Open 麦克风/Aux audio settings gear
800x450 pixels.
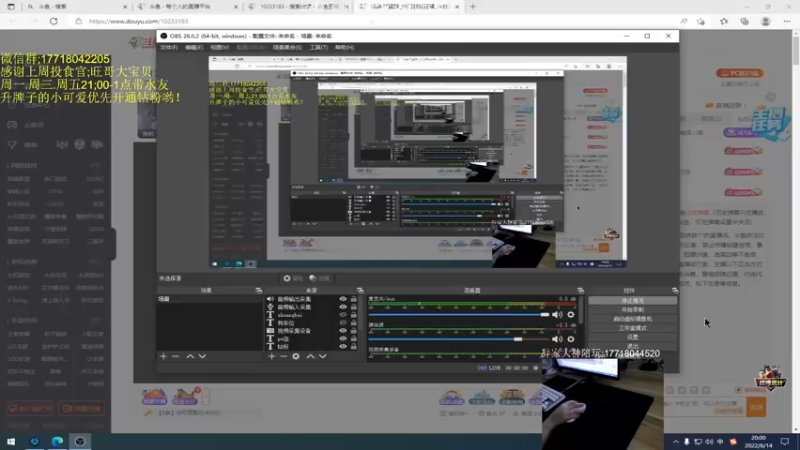point(571,315)
